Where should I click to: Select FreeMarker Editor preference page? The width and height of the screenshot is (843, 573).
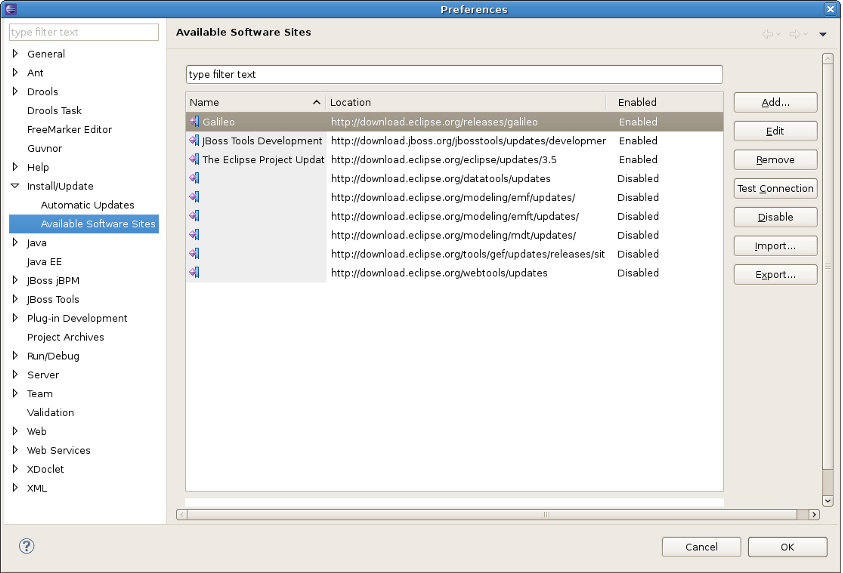coord(69,129)
